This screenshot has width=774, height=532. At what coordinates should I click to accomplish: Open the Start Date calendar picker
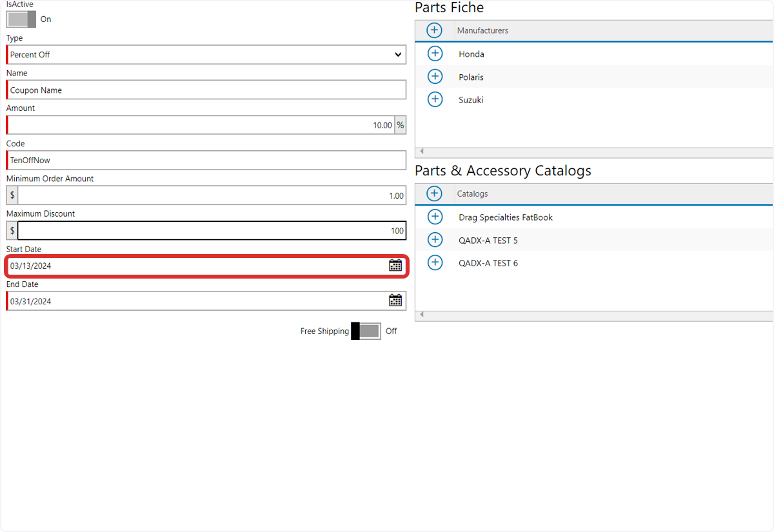click(395, 265)
